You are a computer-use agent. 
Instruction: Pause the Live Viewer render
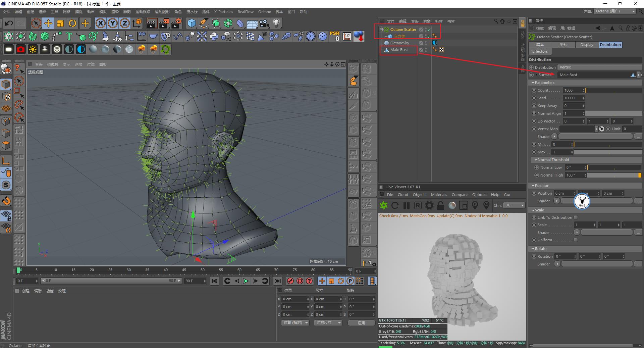407,205
